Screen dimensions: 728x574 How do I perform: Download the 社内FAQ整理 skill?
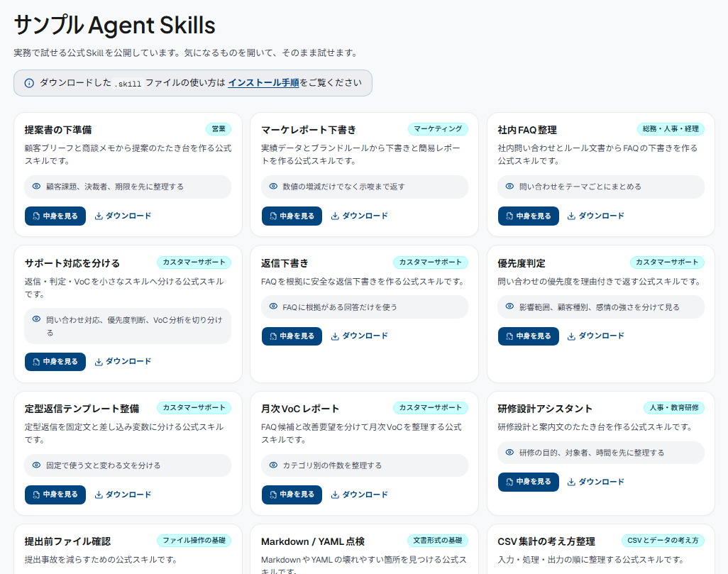click(x=596, y=216)
